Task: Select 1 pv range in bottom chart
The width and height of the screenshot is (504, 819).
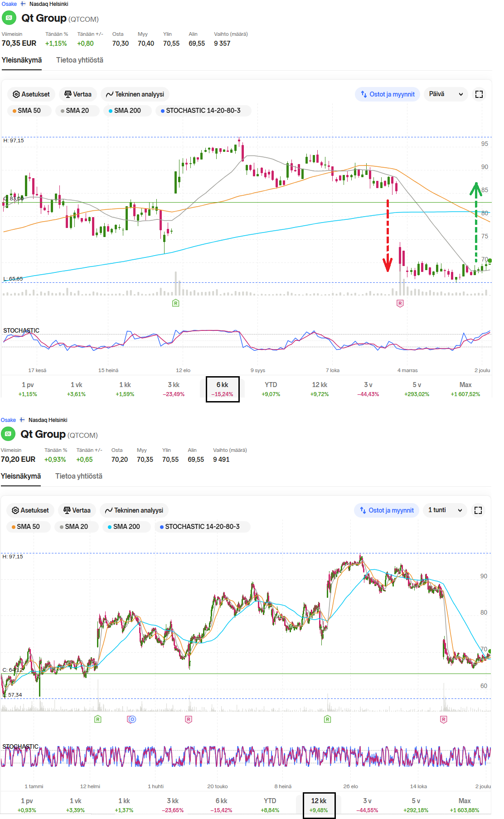Action: 27,805
